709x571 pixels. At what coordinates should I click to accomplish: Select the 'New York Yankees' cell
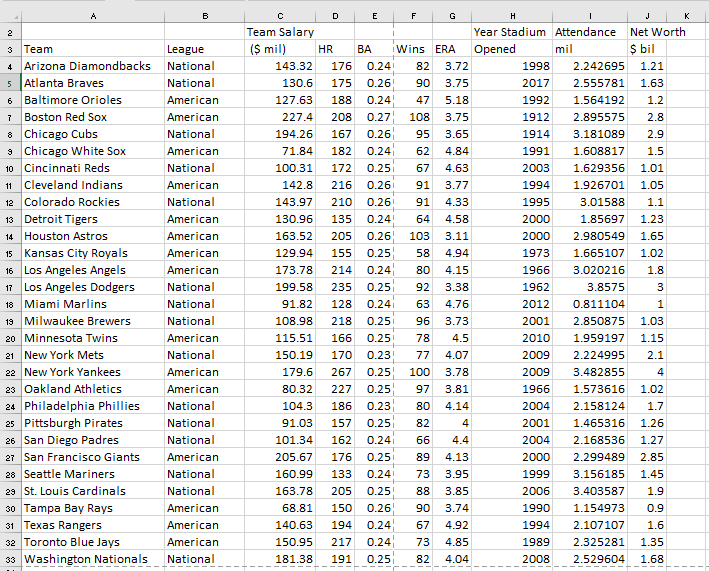93,373
